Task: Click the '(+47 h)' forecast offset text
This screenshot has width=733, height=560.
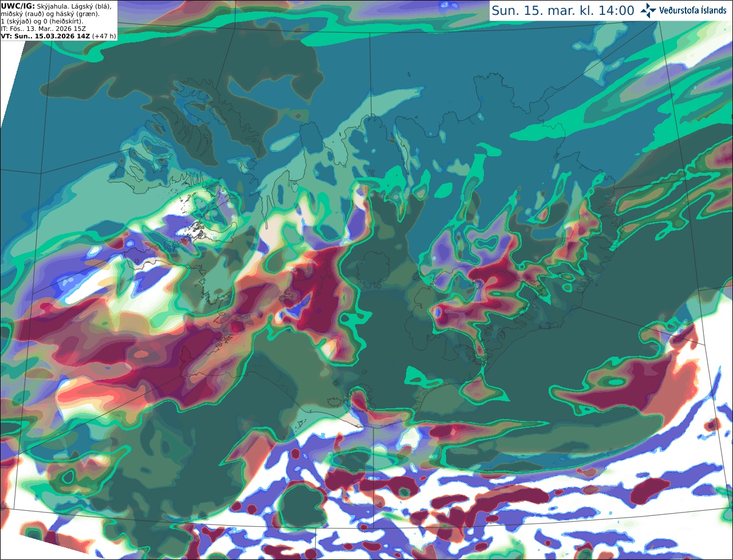Action: tap(104, 36)
